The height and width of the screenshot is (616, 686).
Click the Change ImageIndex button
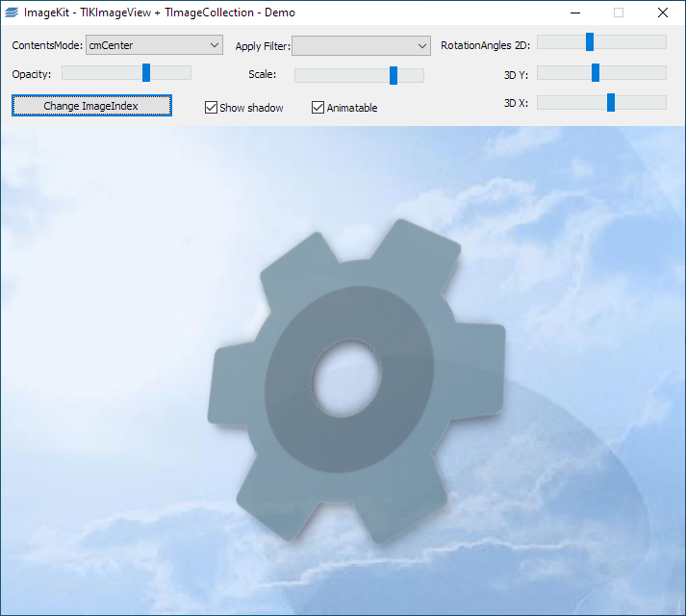(91, 106)
